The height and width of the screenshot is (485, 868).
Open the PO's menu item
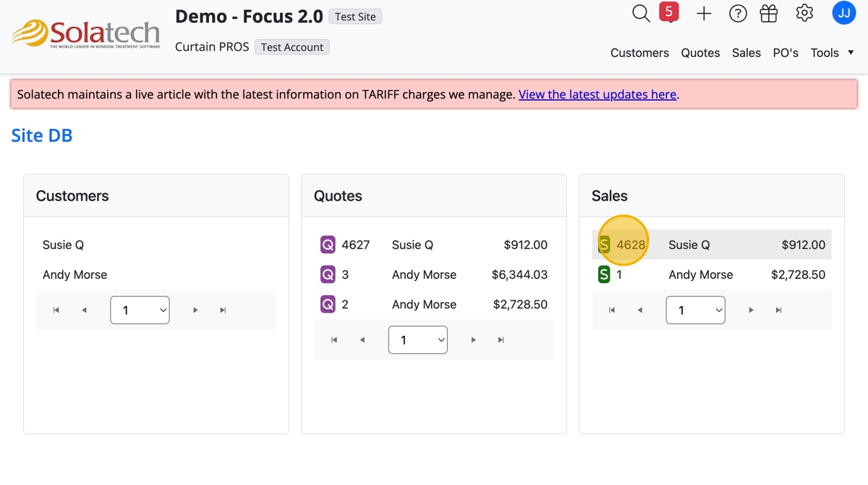(x=786, y=53)
